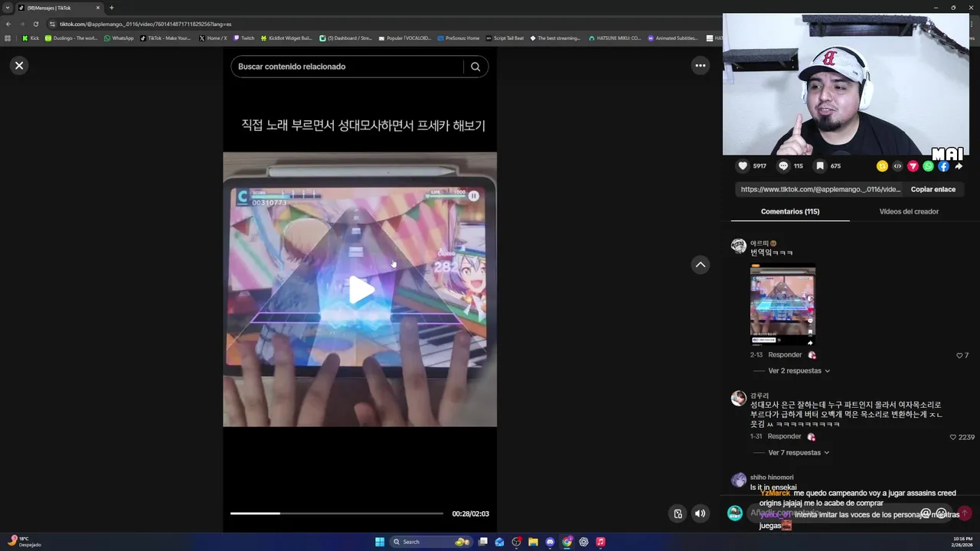Share video to Facebook
Screen dimensions: 980x551
click(943, 166)
